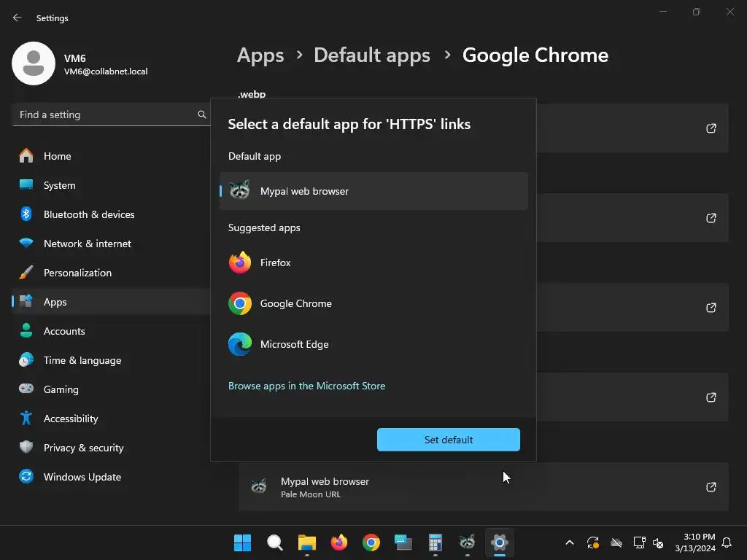Viewport: 747px width, 560px height.
Task: Click external-link icon on Pale Moon URL row
Action: pyautogui.click(x=711, y=486)
